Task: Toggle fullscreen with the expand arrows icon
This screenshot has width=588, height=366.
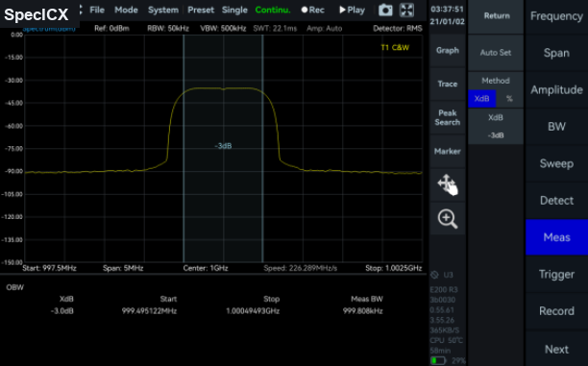Action: pos(406,11)
